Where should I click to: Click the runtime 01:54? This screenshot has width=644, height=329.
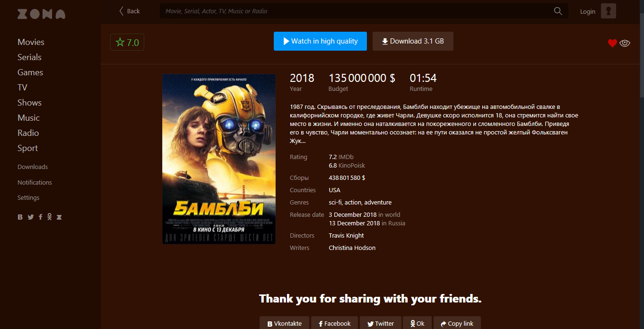423,78
